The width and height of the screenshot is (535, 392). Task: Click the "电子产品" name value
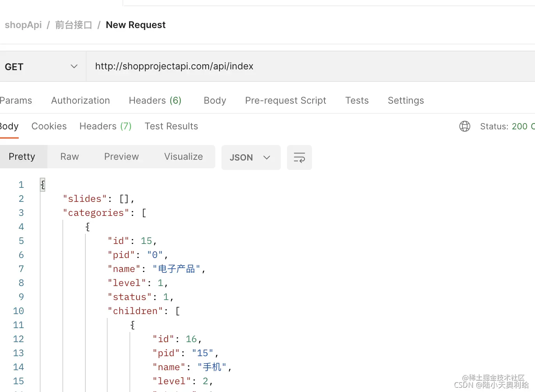(x=177, y=269)
